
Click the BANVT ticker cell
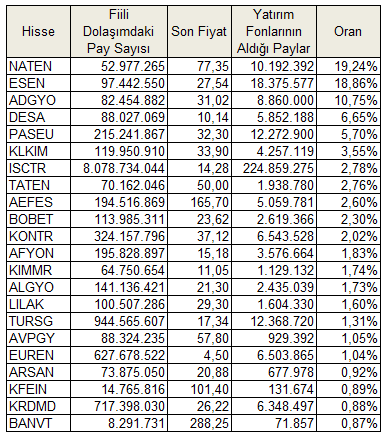pyautogui.click(x=38, y=423)
